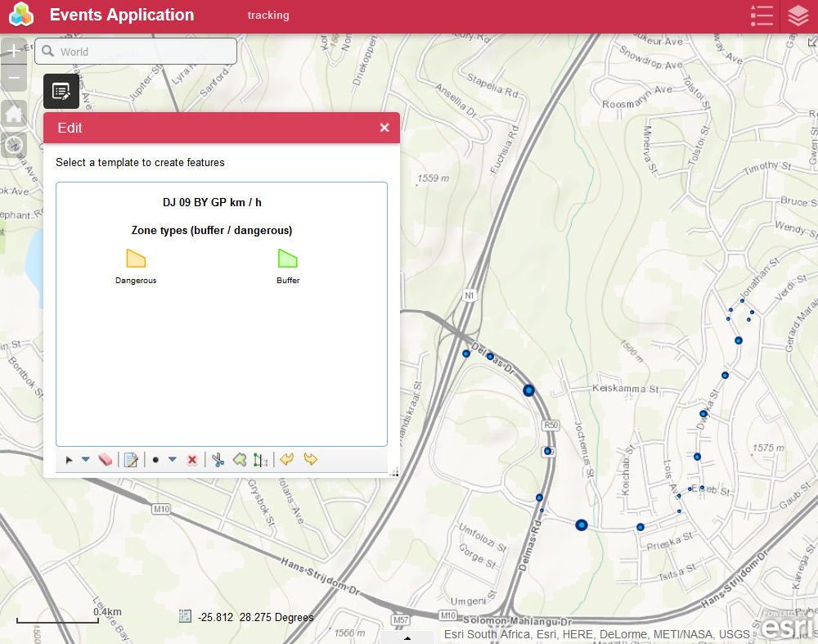Select the Dangerous zone template
Screen dimensions: 818x644
pos(136,259)
